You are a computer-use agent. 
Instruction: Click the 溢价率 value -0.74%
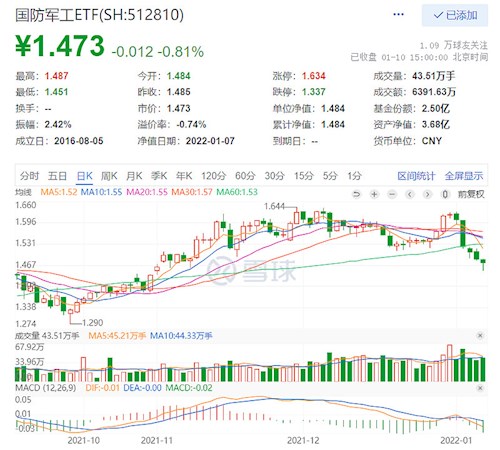191,125
